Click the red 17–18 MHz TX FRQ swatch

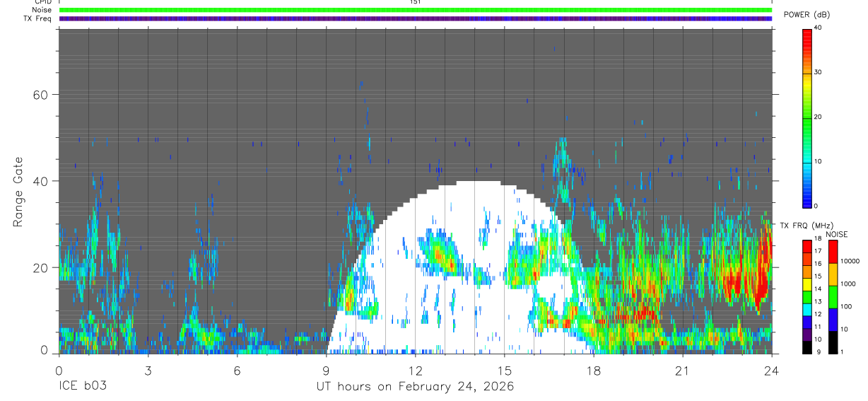(808, 247)
